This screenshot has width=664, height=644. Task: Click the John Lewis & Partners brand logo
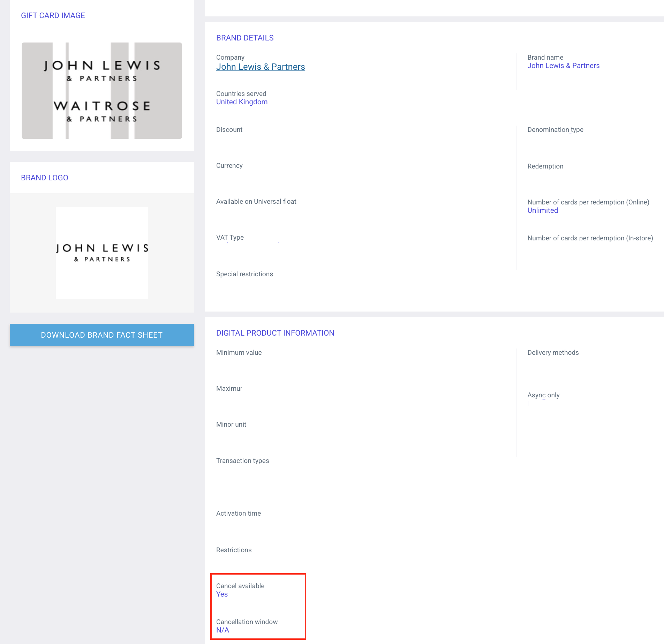102,253
